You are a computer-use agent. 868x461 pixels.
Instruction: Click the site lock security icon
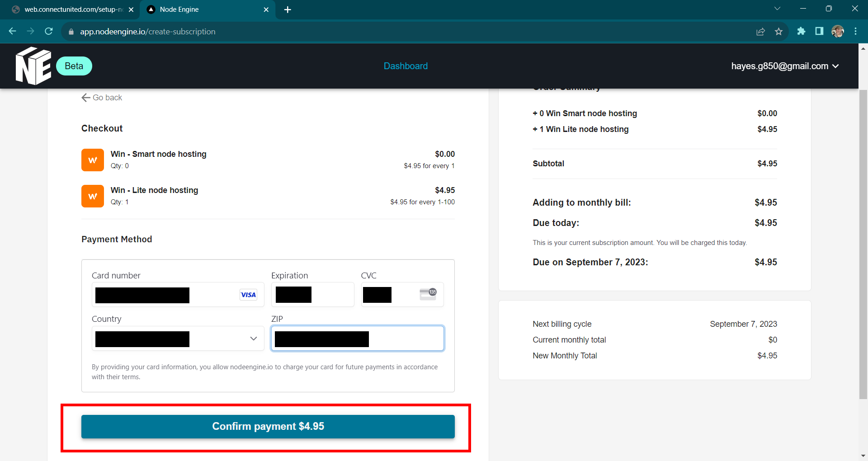71,32
